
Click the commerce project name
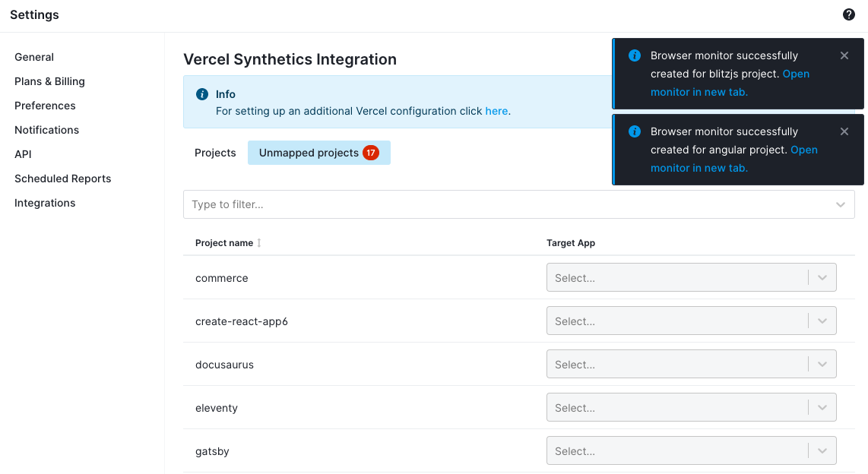pos(221,278)
